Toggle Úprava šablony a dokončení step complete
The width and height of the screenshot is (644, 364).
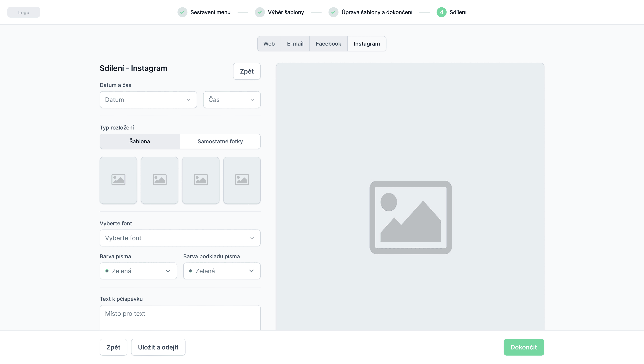point(334,12)
